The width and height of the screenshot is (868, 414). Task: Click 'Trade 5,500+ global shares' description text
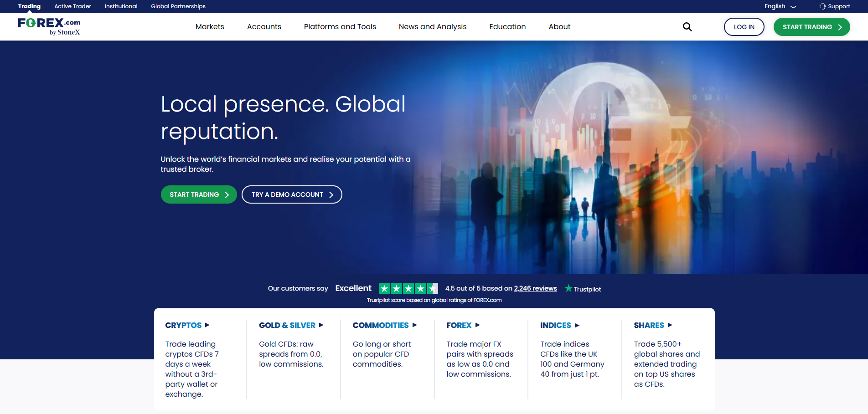coord(667,364)
